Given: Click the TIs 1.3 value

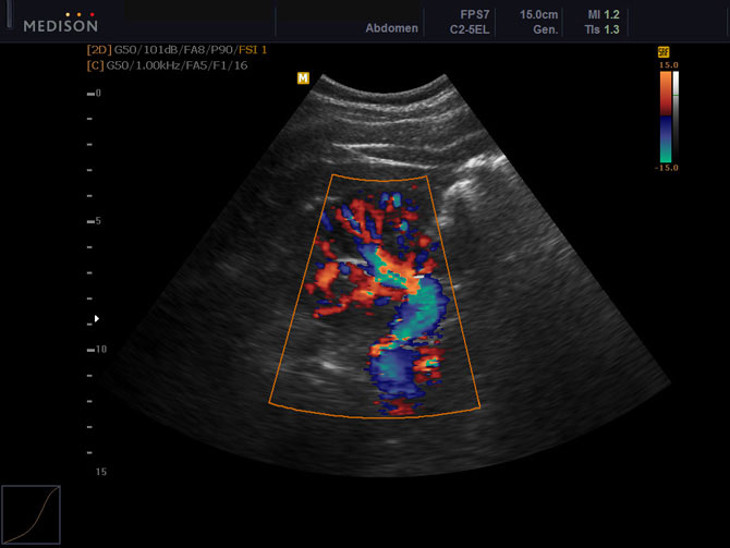Looking at the screenshot, I should click(602, 30).
